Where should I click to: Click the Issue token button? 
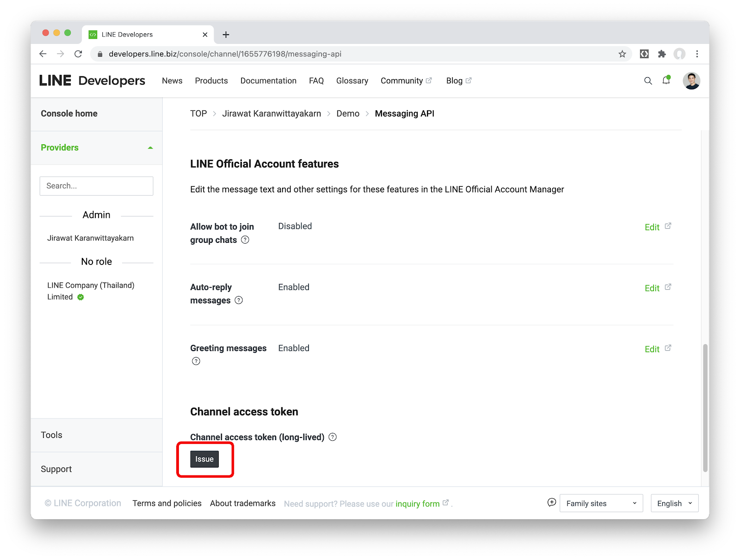coord(204,459)
